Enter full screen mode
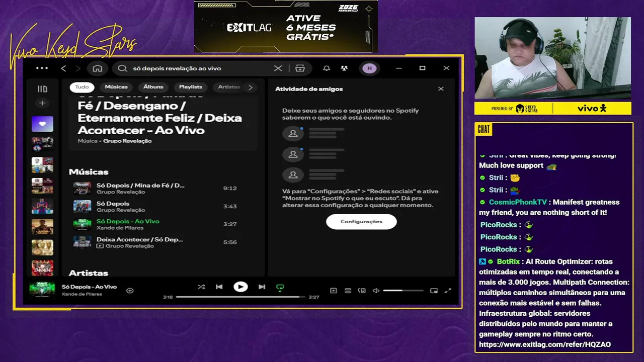The image size is (644, 362). 448,291
